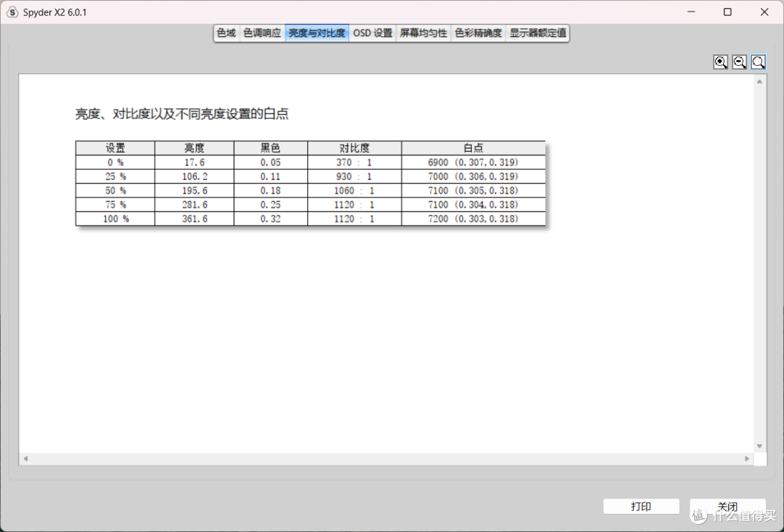Click the black level value 0.05
The width and height of the screenshot is (784, 532).
(x=271, y=162)
